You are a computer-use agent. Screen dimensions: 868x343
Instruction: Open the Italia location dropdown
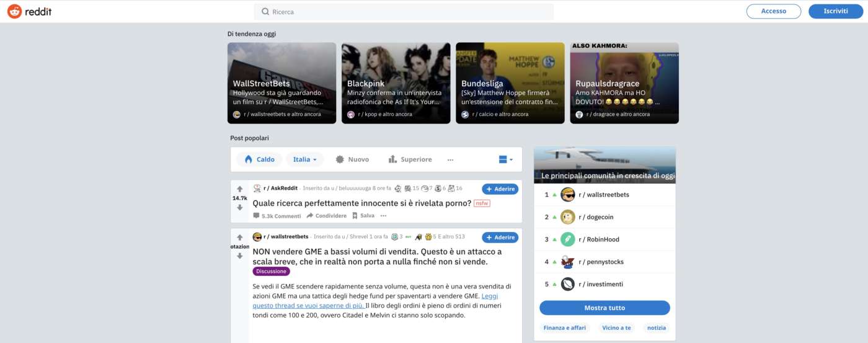pyautogui.click(x=304, y=159)
